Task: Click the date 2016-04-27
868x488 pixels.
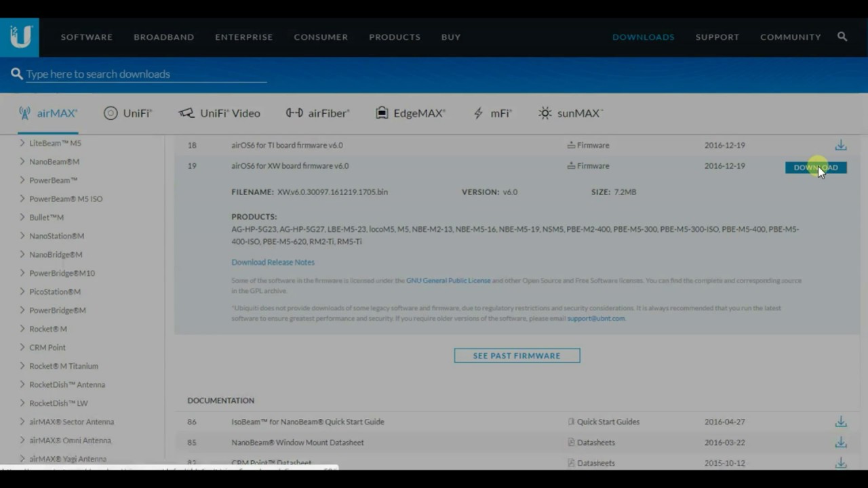Action: 724,422
